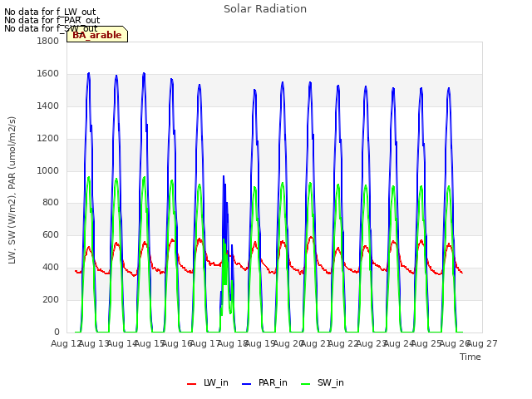This screenshot has height=399, width=532.
Task: Click the 0 y-axis tick label
Action: coord(57,332)
